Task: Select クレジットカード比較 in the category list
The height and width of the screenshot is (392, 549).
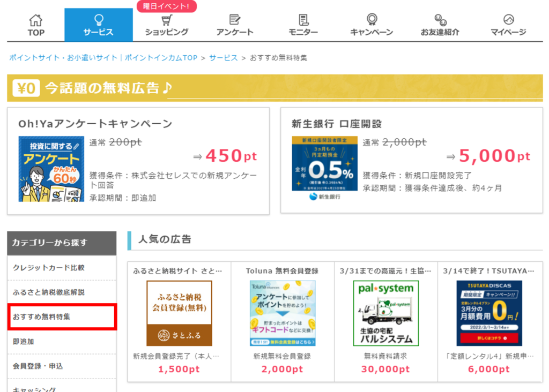Action: (x=62, y=268)
